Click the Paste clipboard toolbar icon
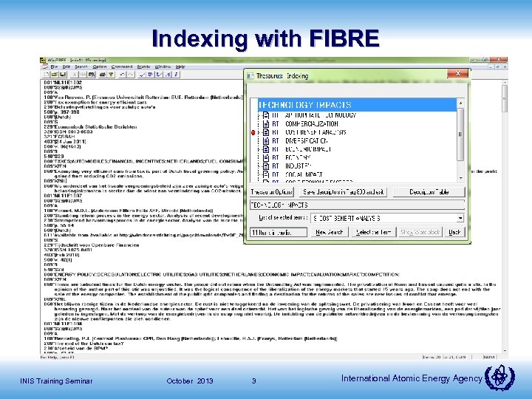This screenshot has width=532, height=399. tap(92, 75)
